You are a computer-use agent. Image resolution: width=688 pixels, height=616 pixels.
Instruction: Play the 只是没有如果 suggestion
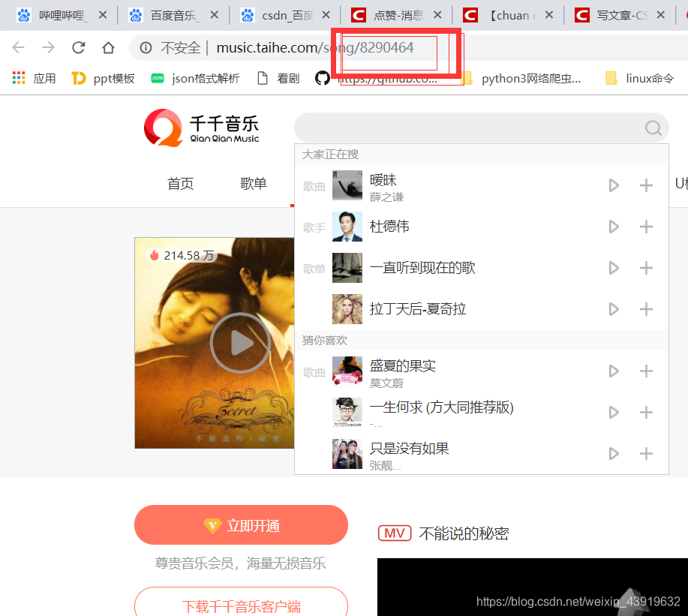[614, 454]
